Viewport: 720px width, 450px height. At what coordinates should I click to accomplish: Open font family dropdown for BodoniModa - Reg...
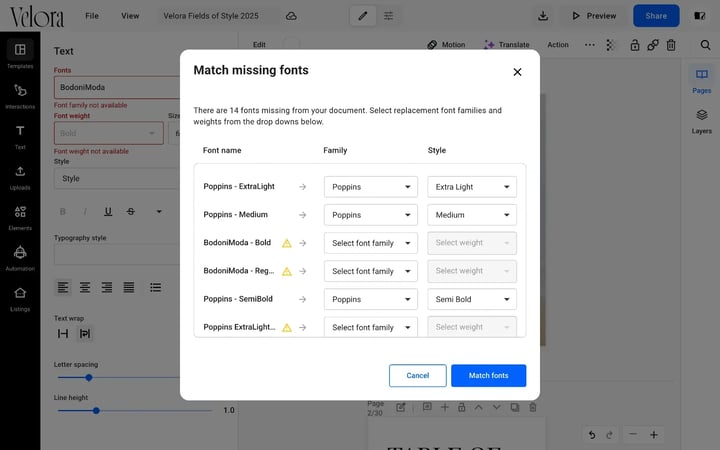coord(371,271)
